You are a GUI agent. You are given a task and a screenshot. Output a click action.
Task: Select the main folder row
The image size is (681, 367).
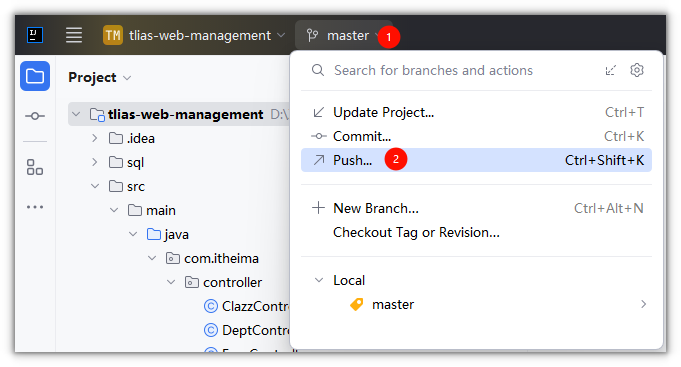179,210
